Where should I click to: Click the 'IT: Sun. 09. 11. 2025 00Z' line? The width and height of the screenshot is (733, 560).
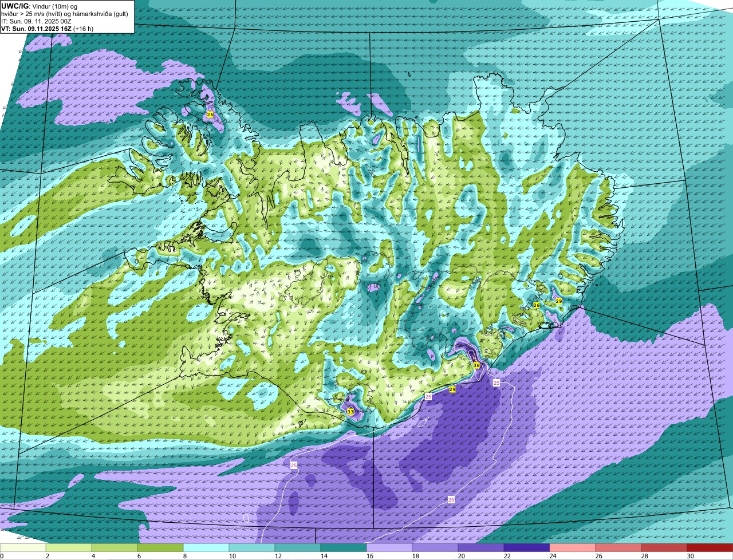37,21
